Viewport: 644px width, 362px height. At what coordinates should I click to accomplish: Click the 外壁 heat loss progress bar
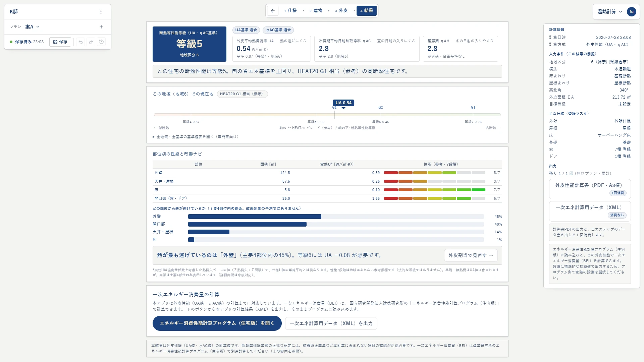tap(336, 217)
